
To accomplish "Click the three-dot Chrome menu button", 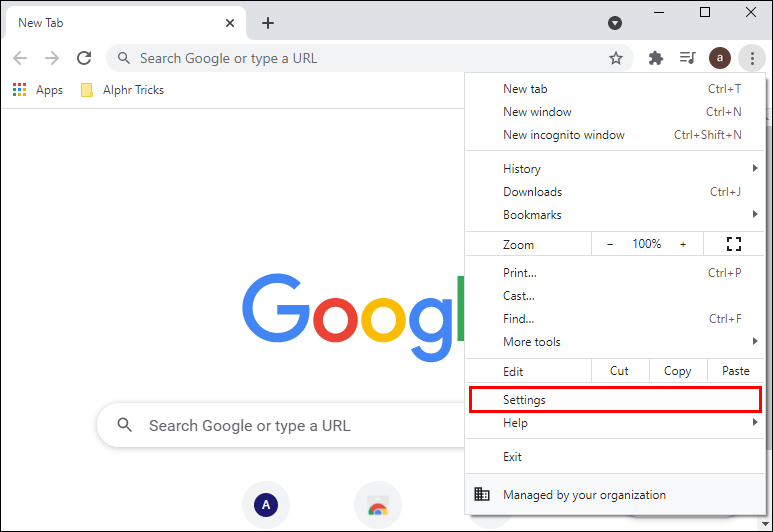I will 752,58.
